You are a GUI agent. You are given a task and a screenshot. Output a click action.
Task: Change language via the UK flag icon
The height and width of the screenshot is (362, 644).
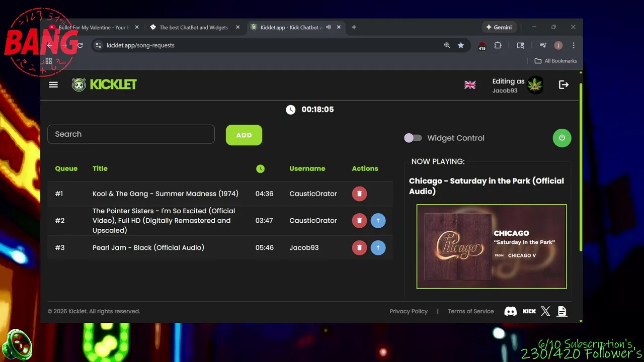tap(470, 85)
